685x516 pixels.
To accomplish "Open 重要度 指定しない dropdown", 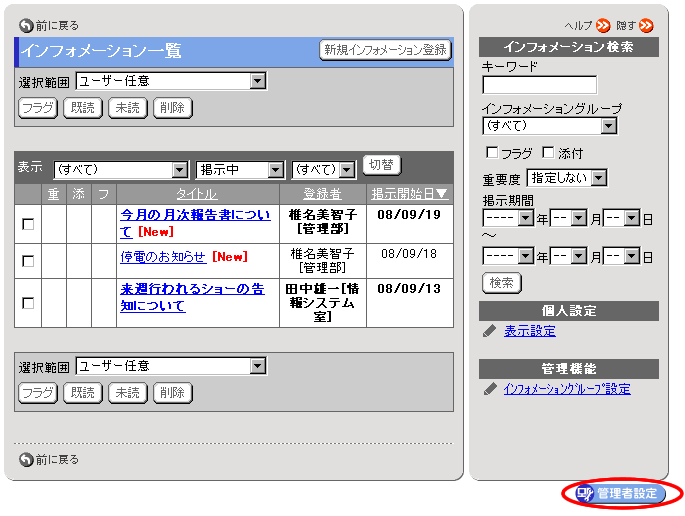I will (567, 178).
